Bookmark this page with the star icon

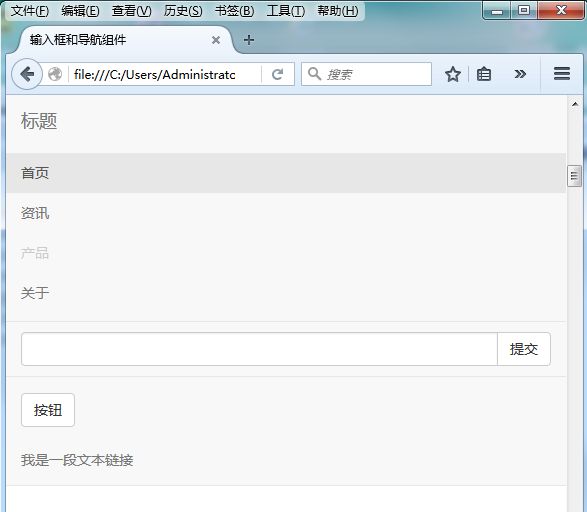pos(453,74)
